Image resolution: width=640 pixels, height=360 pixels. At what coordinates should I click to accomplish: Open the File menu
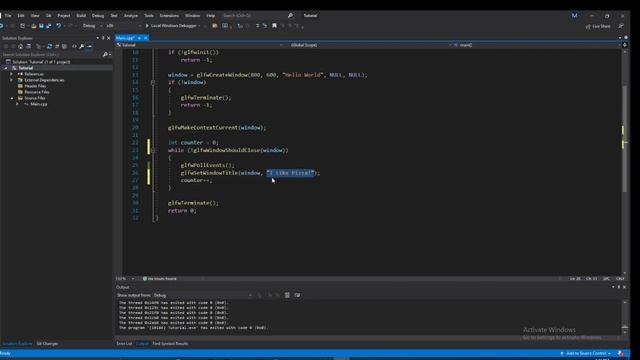tap(8, 16)
